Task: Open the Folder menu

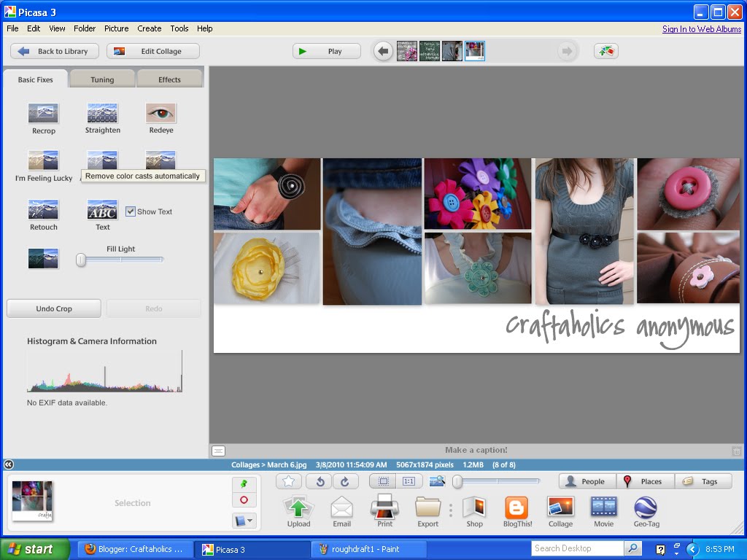Action: pyautogui.click(x=85, y=28)
